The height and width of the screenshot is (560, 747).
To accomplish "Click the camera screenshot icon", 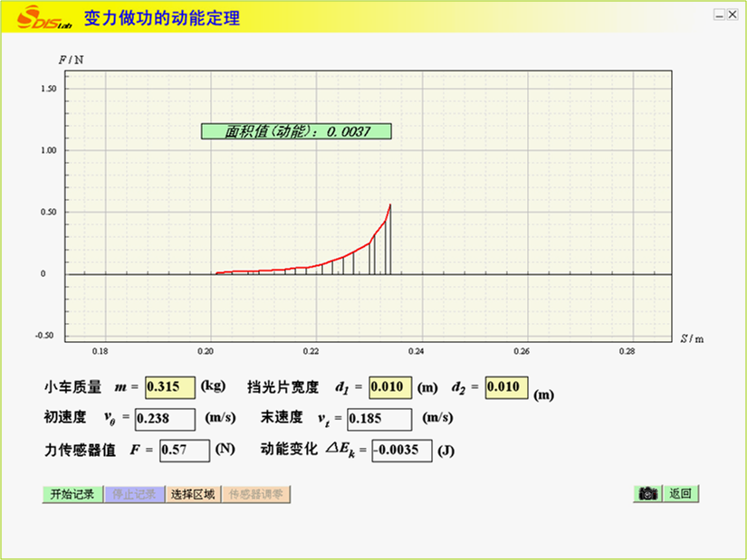I will (x=646, y=494).
